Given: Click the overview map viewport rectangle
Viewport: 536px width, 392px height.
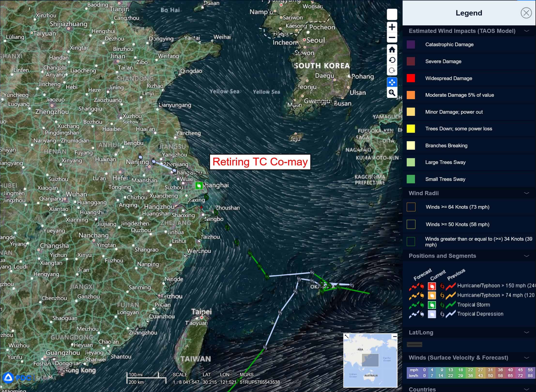Looking at the screenshot, I should tap(370, 360).
